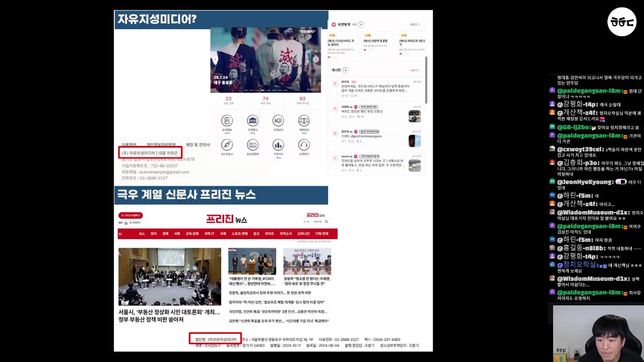Click the kukminlawyer@gmail.com email text

tap(164, 172)
